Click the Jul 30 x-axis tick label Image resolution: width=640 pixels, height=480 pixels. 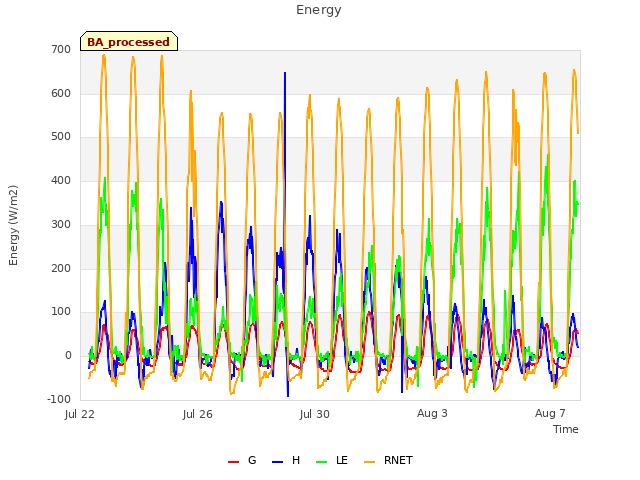click(x=314, y=414)
